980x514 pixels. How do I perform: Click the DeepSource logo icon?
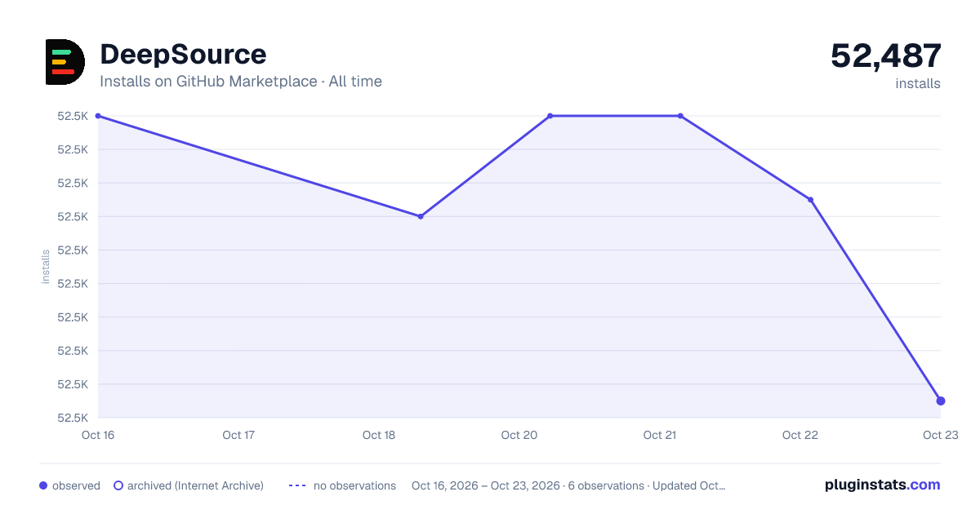point(65,62)
